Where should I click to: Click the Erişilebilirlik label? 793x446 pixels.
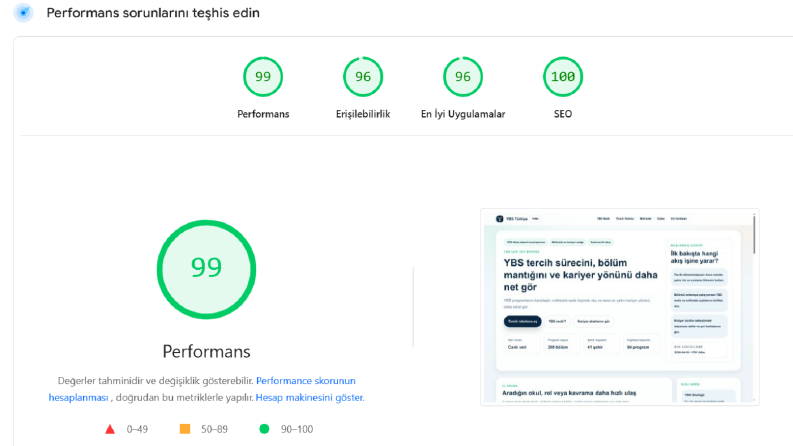pos(363,114)
